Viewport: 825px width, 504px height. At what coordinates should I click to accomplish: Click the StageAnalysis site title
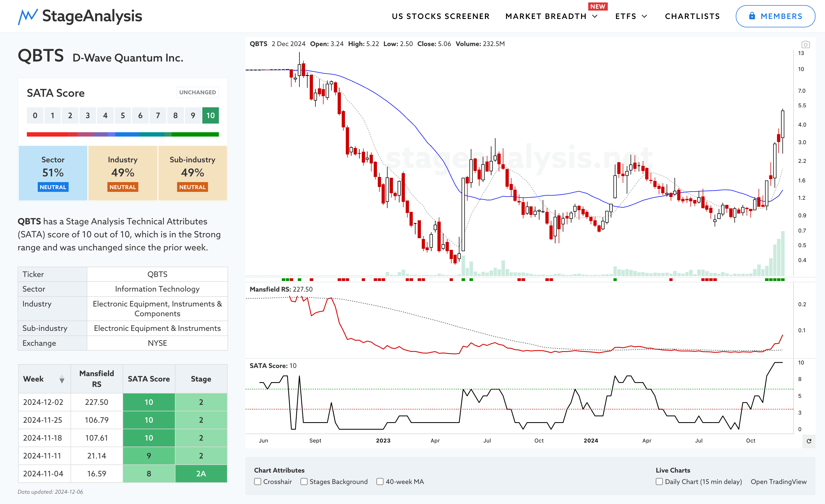(92, 16)
